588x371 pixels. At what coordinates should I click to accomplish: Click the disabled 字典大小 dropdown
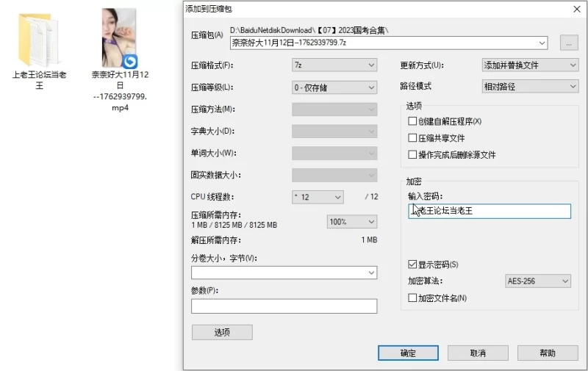[334, 132]
